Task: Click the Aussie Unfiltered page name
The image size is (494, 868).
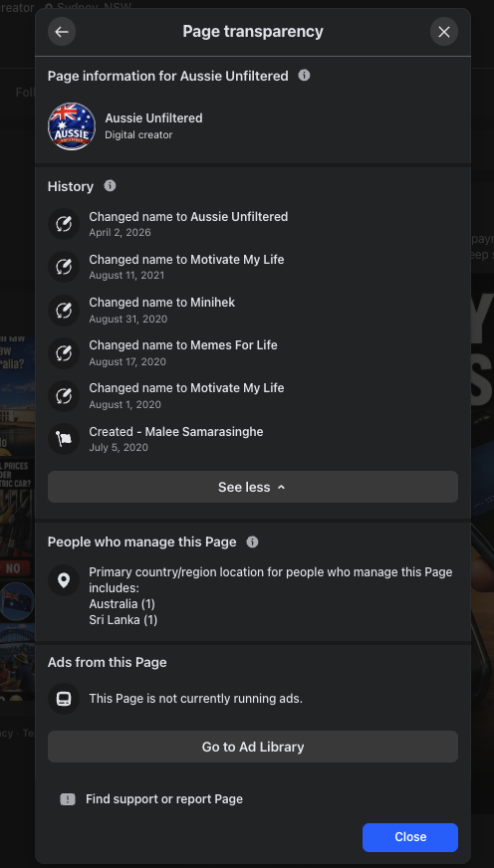Action: (x=154, y=117)
